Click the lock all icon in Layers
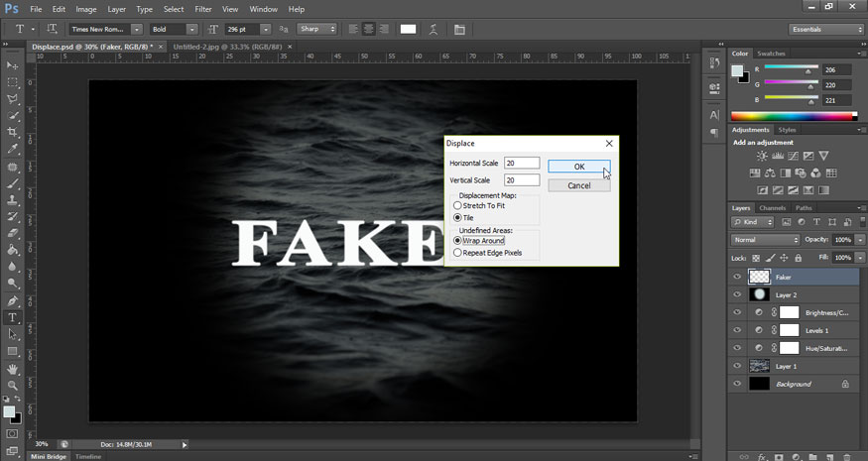 pyautogui.click(x=799, y=258)
